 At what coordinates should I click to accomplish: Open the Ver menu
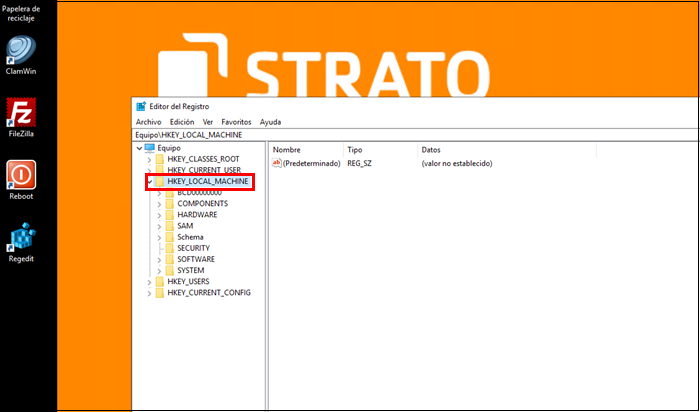[208, 122]
